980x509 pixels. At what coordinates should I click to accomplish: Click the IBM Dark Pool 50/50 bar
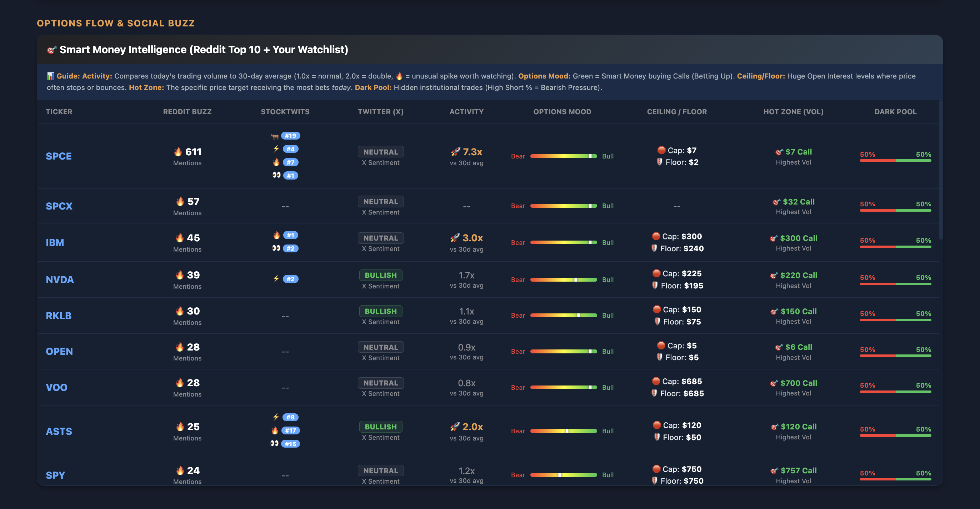tap(896, 247)
